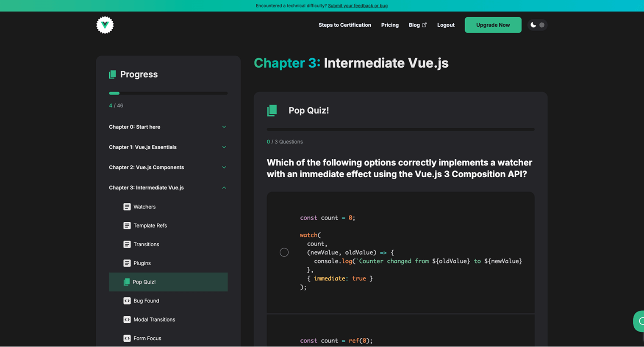Click the 4 / 46 progress count
644x347 pixels.
pos(116,106)
